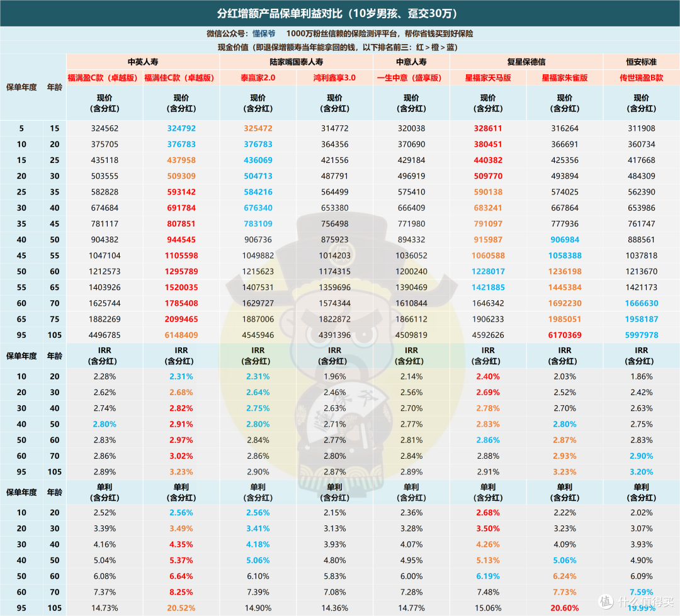Viewport: 680px width, 616px height.
Task: Click the 懂保爷 WeChat account name
Action: (x=264, y=34)
